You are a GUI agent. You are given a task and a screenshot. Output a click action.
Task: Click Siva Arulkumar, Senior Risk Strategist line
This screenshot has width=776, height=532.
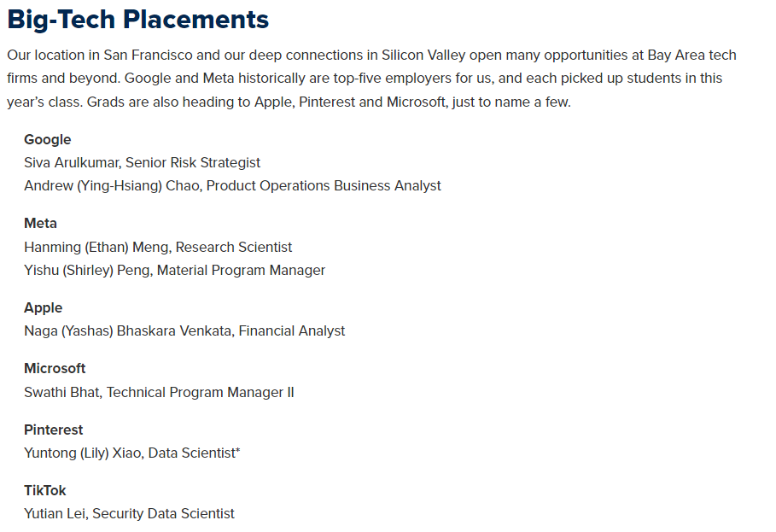[x=142, y=163]
